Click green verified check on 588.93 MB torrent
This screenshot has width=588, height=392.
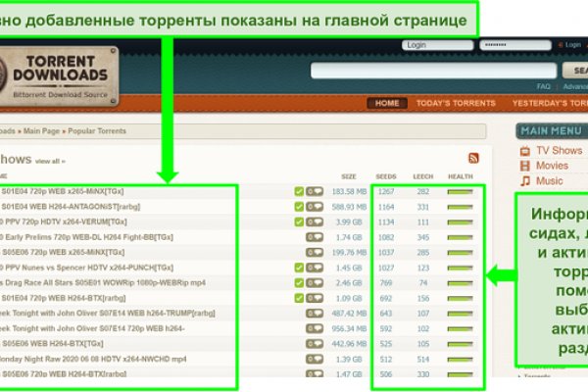[299, 207]
